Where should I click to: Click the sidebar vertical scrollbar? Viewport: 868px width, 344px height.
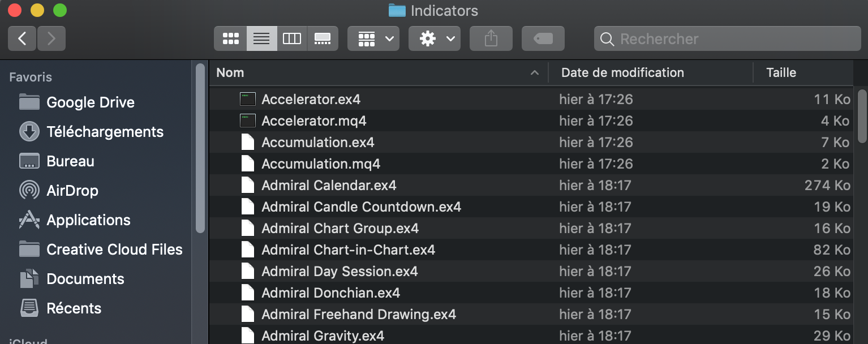coord(200,148)
